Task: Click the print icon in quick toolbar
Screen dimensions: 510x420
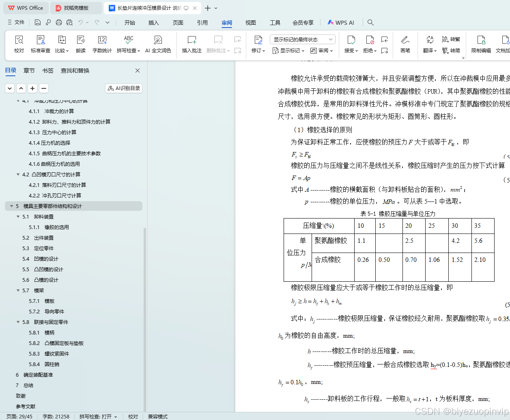Action: point(59,22)
